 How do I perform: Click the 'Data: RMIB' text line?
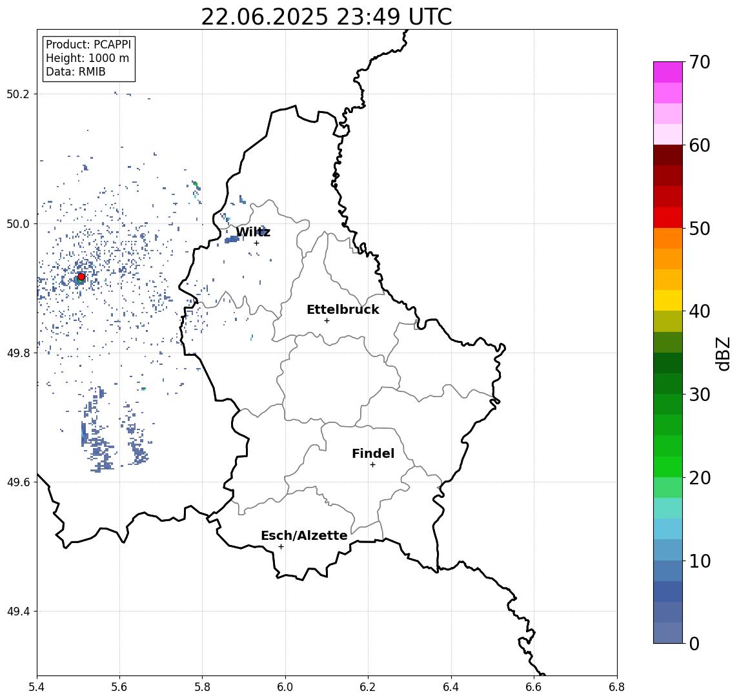tap(76, 72)
